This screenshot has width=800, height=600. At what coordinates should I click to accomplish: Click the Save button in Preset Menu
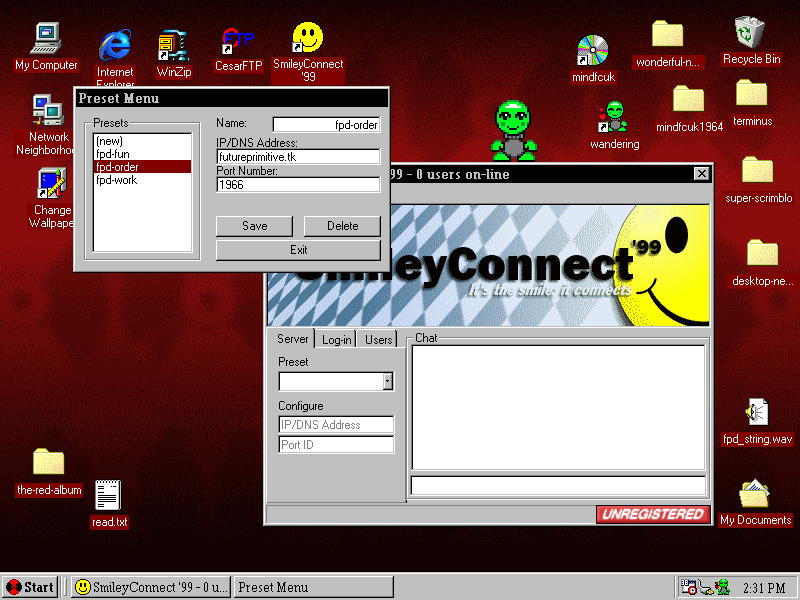[255, 226]
